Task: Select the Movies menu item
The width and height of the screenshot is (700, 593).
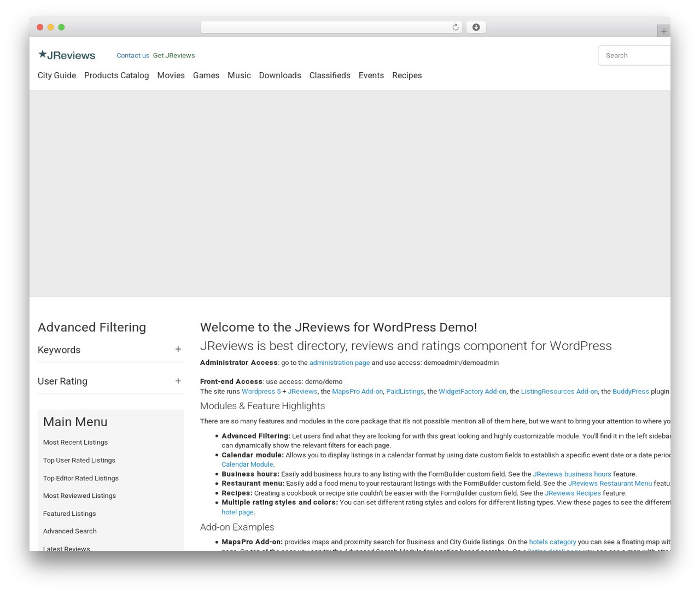Action: click(x=171, y=75)
